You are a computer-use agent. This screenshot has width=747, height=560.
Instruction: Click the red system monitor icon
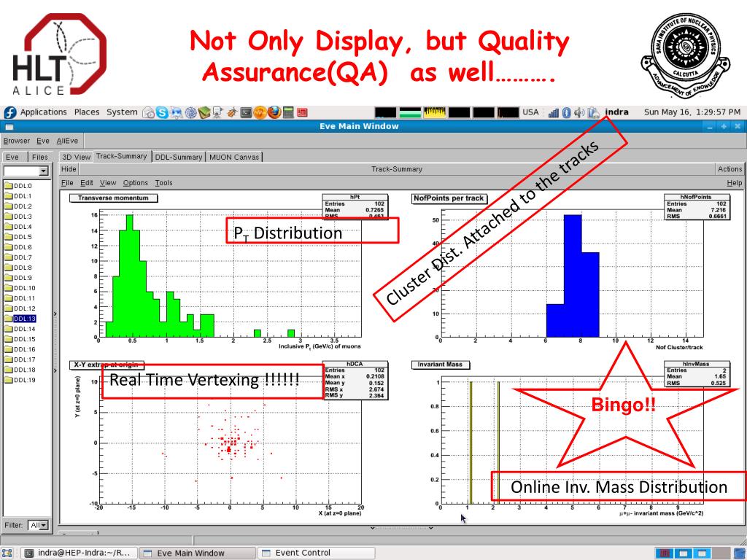click(302, 113)
